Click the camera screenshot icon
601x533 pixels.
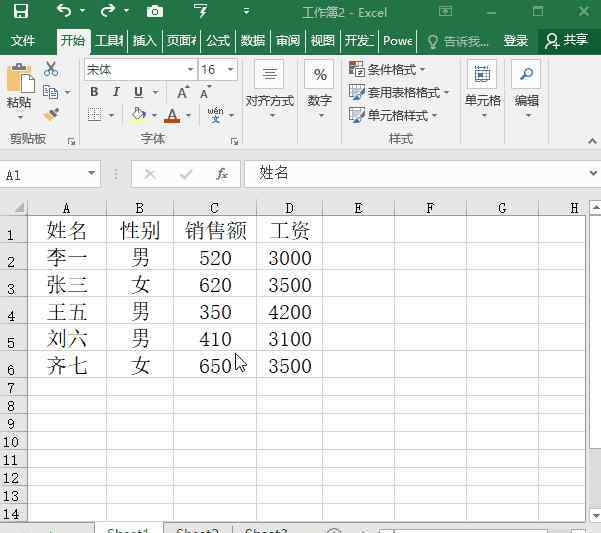[155, 11]
